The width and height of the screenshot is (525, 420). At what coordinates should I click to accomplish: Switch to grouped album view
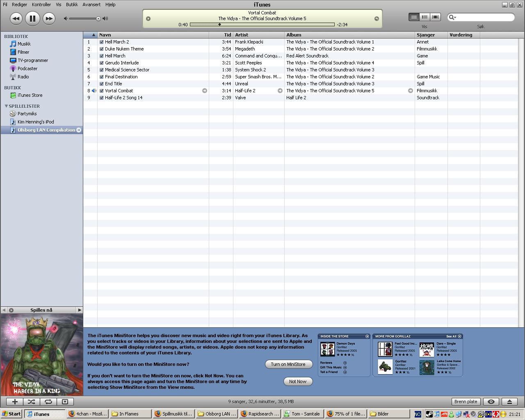click(x=425, y=17)
